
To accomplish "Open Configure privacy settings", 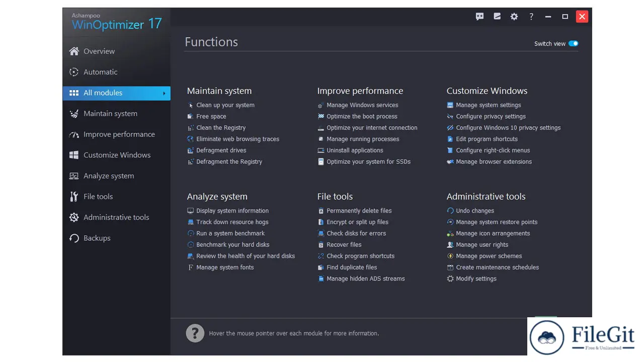I will pyautogui.click(x=491, y=117).
